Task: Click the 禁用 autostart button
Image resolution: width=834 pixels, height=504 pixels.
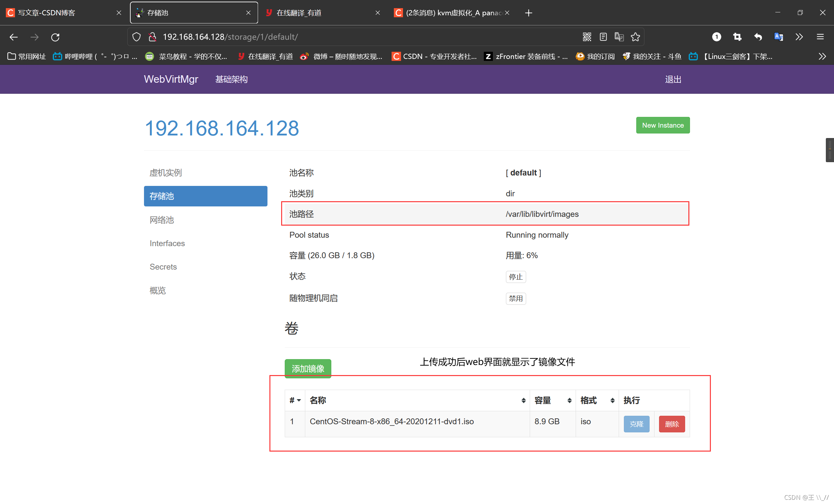Action: coord(515,298)
